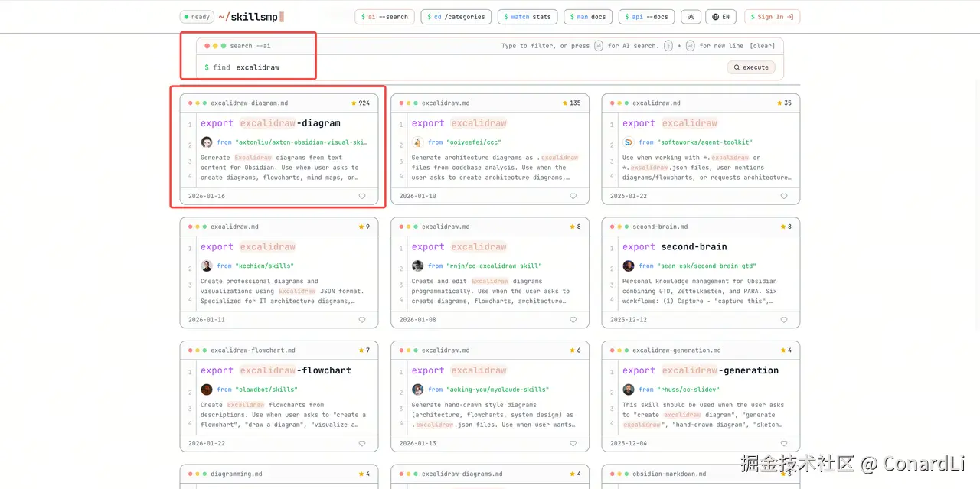Go to cd /categories nav item

456,17
